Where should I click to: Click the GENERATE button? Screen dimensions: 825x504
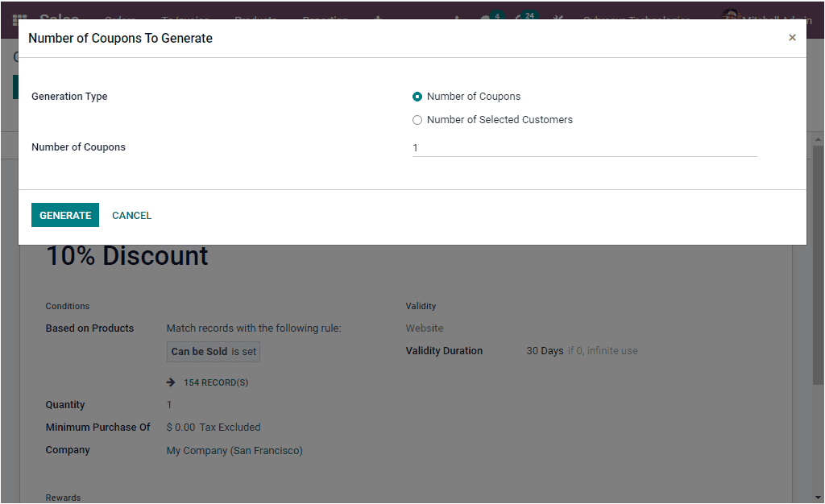click(64, 215)
